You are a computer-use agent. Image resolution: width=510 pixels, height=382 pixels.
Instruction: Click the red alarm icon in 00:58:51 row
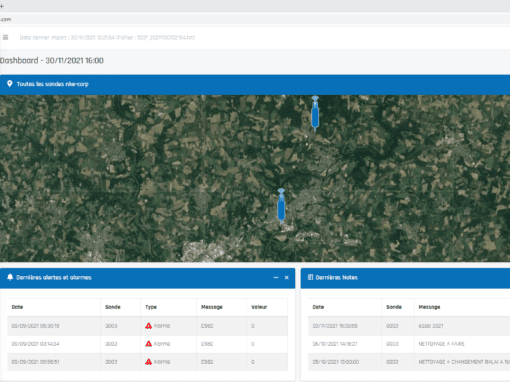149,362
